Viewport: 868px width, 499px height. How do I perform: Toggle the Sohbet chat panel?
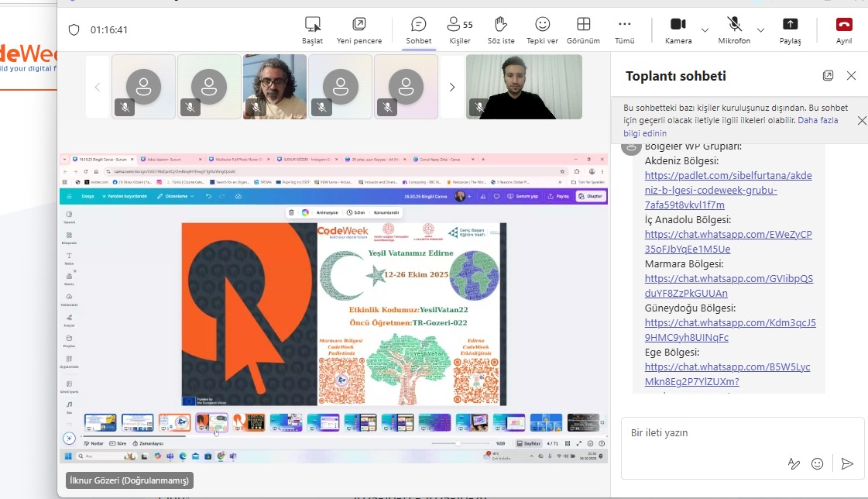pos(418,30)
